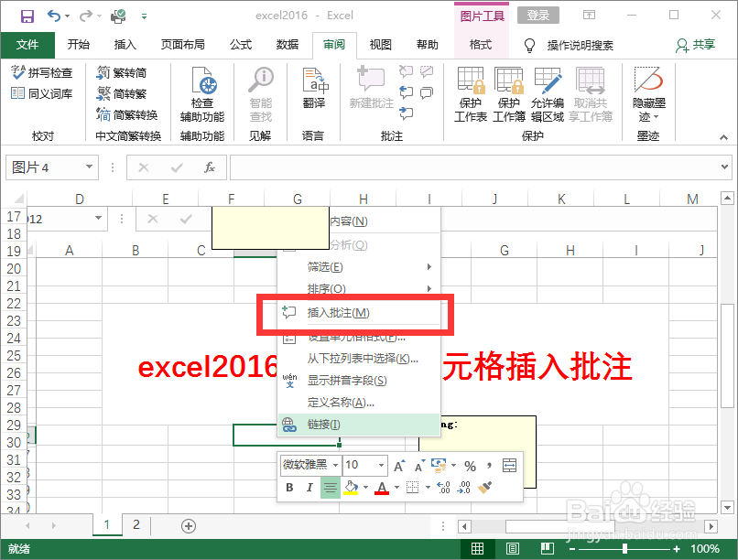Switch to the 视图 ribbon tab
Viewport: 738px width, 560px height.
[x=380, y=45]
